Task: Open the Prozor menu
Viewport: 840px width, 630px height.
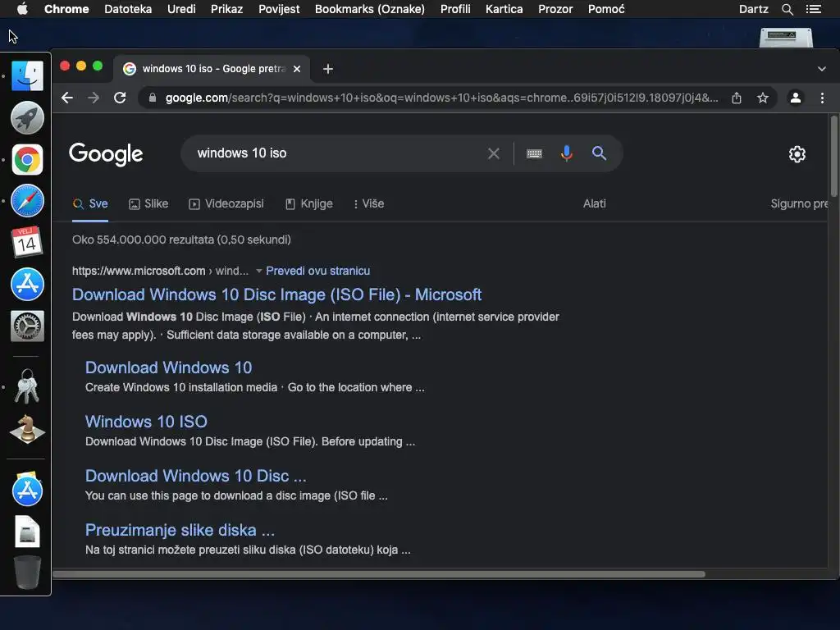Action: coord(555,9)
